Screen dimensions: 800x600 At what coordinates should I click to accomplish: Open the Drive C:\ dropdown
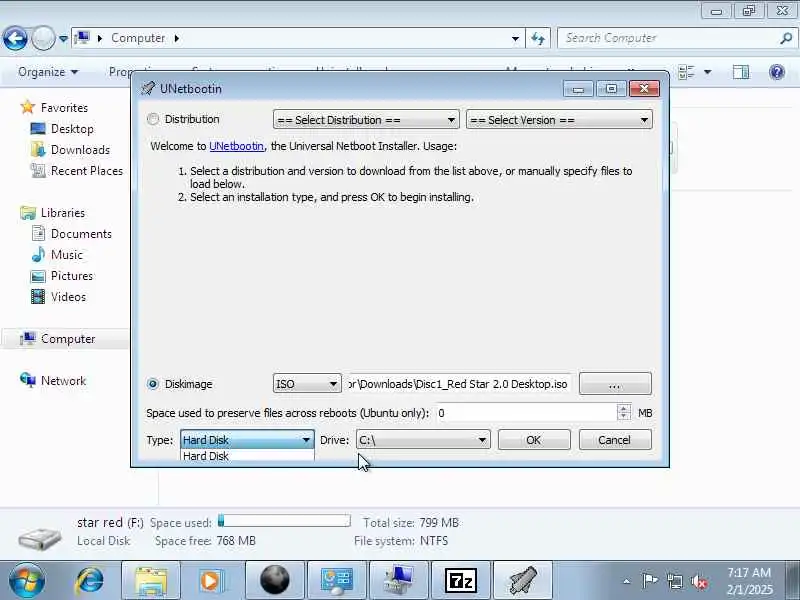pyautogui.click(x=423, y=440)
